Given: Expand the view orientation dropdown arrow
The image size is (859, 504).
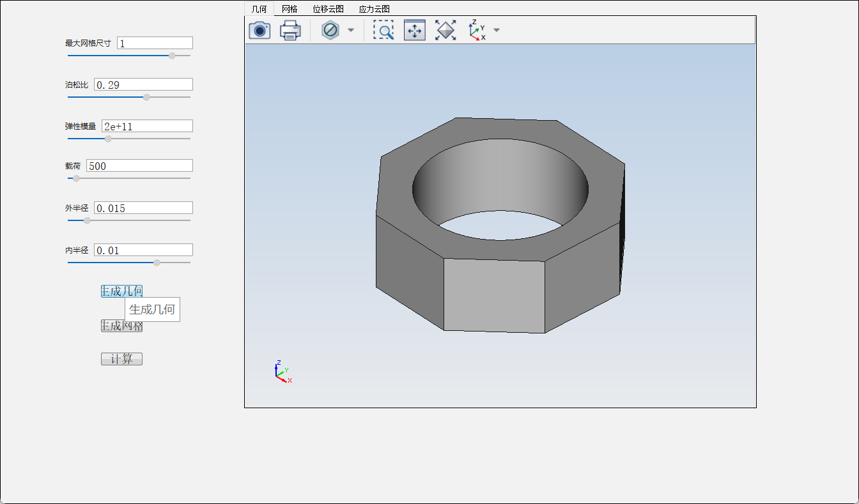Looking at the screenshot, I should [497, 30].
